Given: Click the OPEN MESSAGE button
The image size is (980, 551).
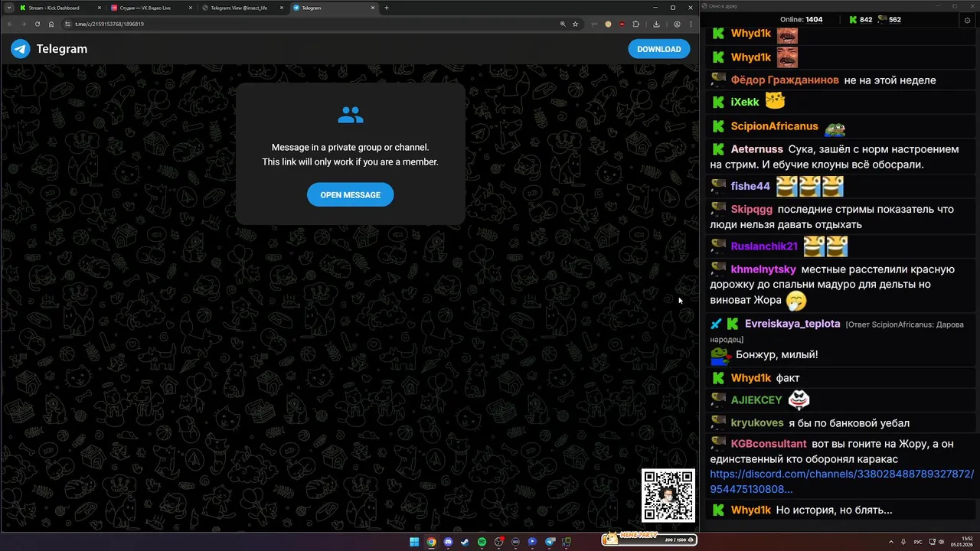Looking at the screenshot, I should pyautogui.click(x=350, y=194).
